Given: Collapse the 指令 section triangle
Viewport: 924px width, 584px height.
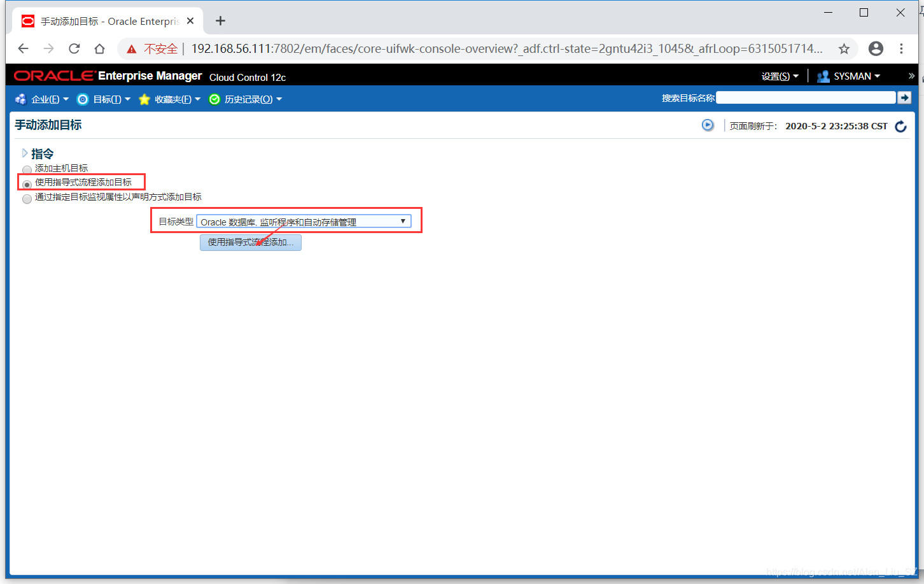Looking at the screenshot, I should pyautogui.click(x=25, y=153).
